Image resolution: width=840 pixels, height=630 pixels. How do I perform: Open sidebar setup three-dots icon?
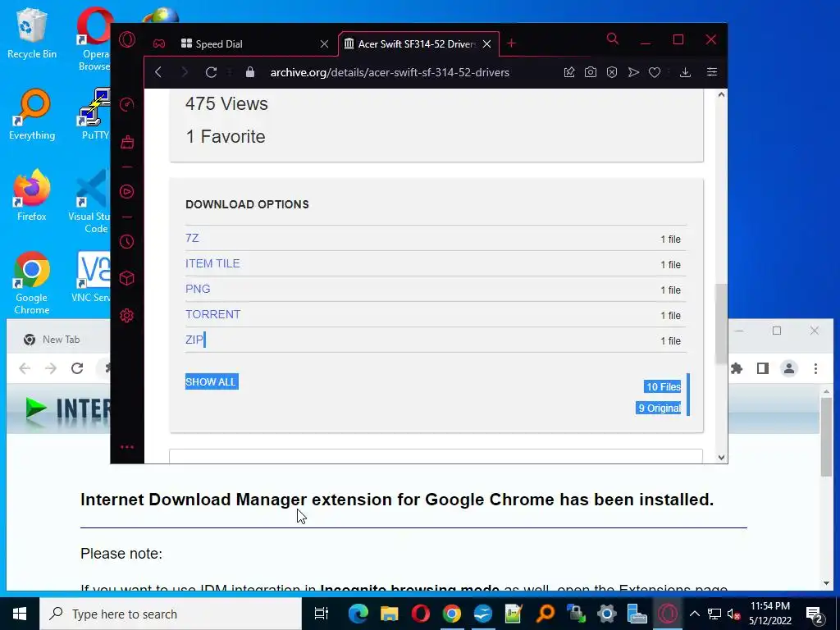tap(127, 447)
